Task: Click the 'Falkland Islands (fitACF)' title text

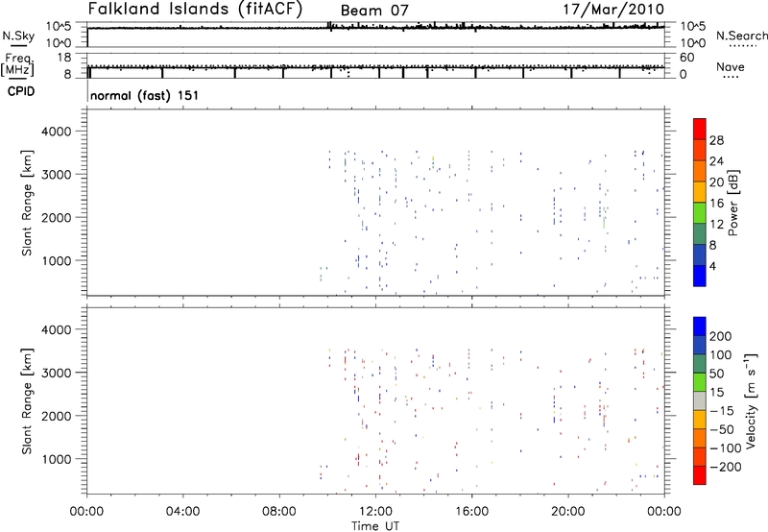Action: point(195,10)
